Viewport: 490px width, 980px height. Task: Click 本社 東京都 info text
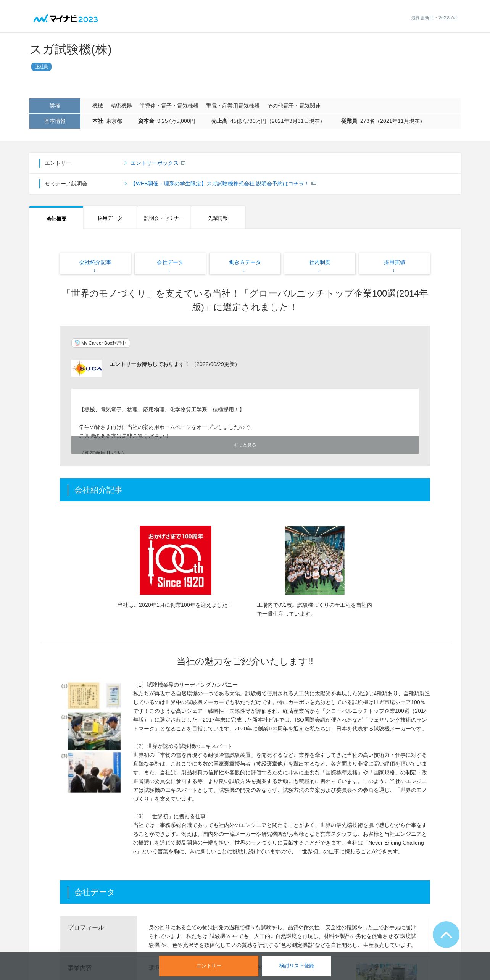pyautogui.click(x=107, y=121)
